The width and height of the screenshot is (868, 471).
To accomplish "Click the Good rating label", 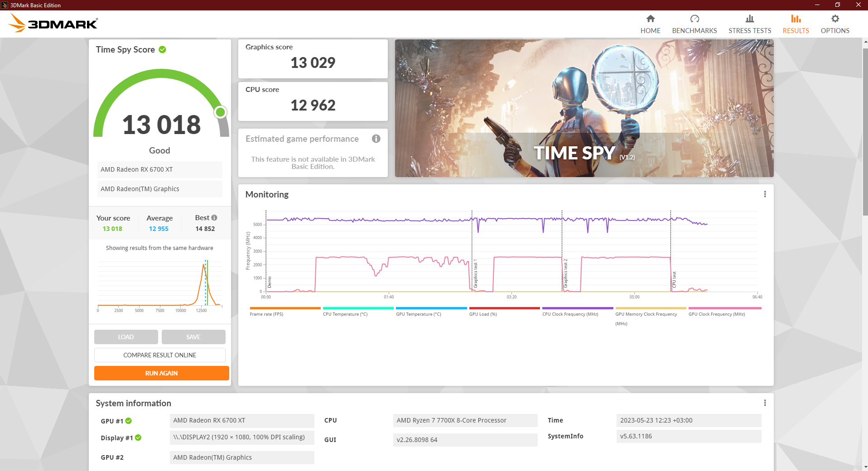I will coord(159,150).
